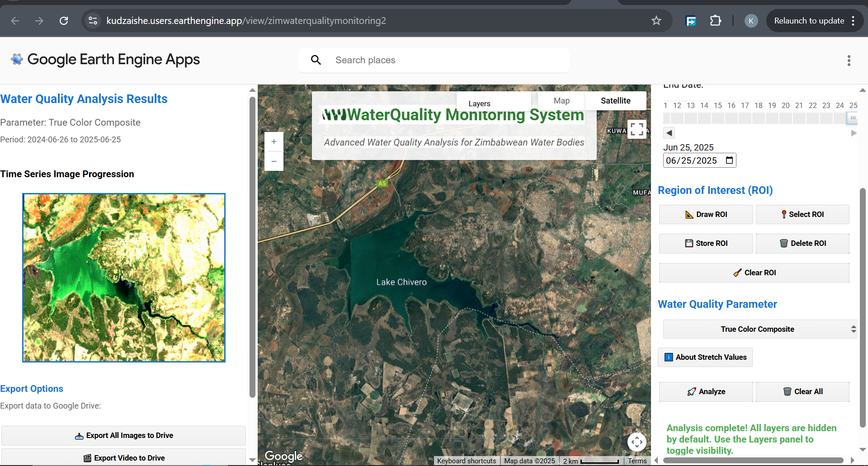Zoom in on the map
The height and width of the screenshot is (466, 868).
point(274,141)
